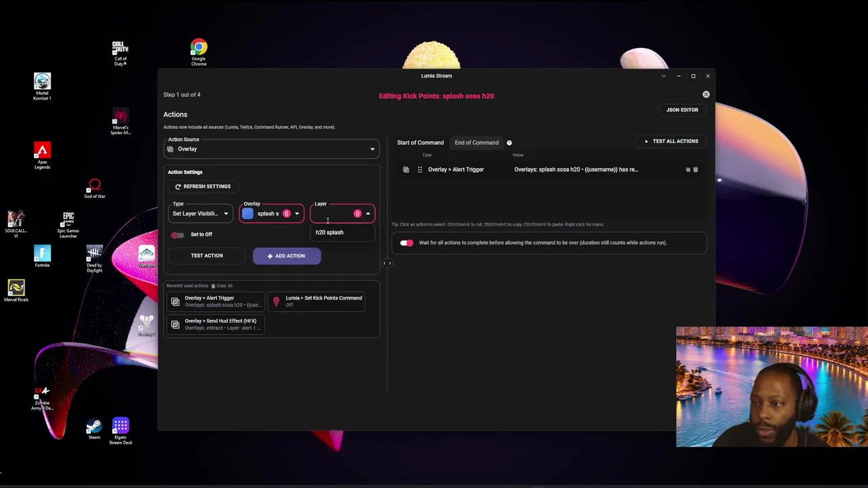
Task: Open Lumia Stream title bar chevron menu
Action: [x=663, y=76]
